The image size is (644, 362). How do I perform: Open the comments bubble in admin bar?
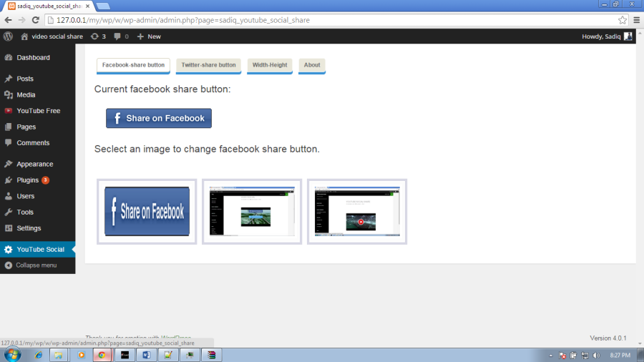point(117,36)
